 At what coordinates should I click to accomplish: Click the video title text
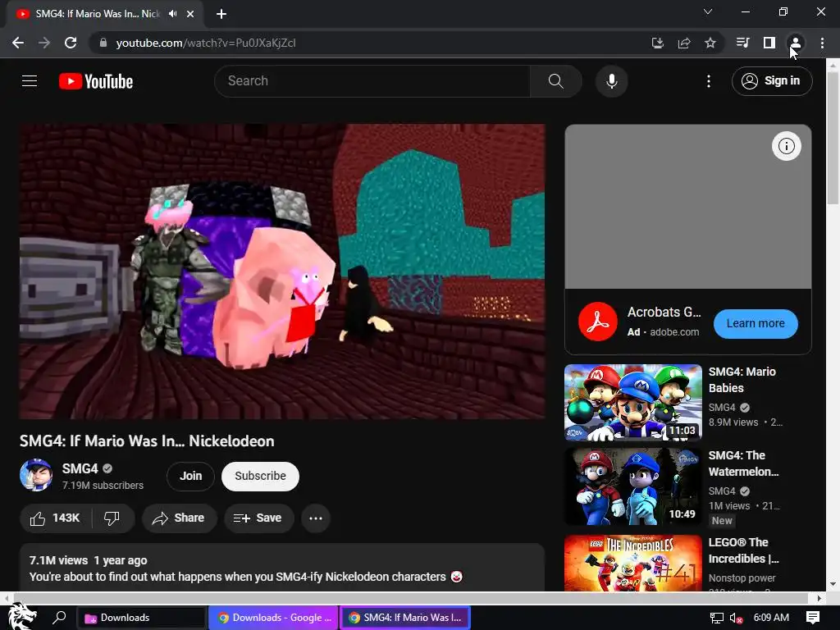click(x=147, y=441)
